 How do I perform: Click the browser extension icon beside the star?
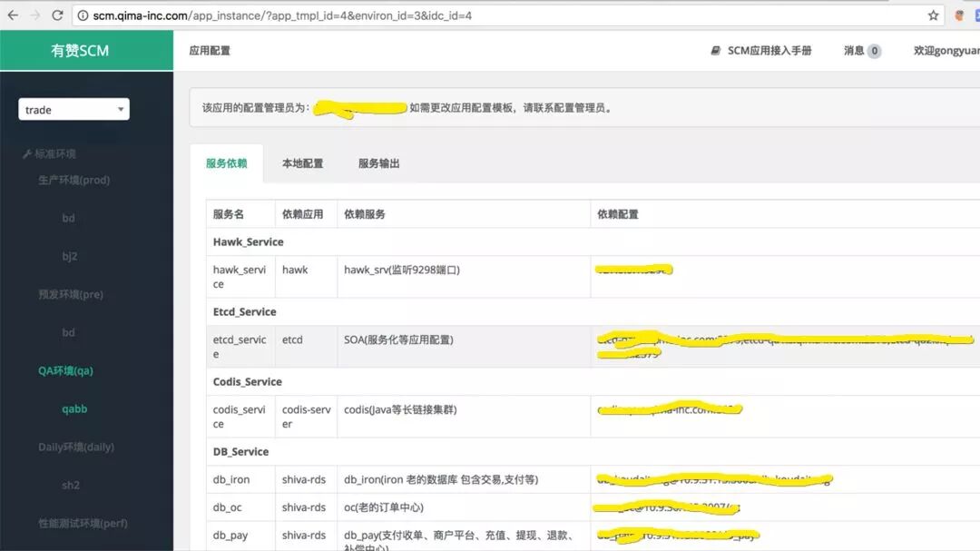(x=959, y=15)
